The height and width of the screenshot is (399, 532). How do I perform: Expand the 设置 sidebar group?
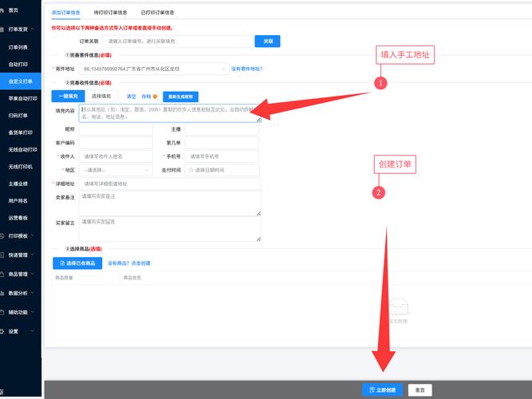[21, 331]
